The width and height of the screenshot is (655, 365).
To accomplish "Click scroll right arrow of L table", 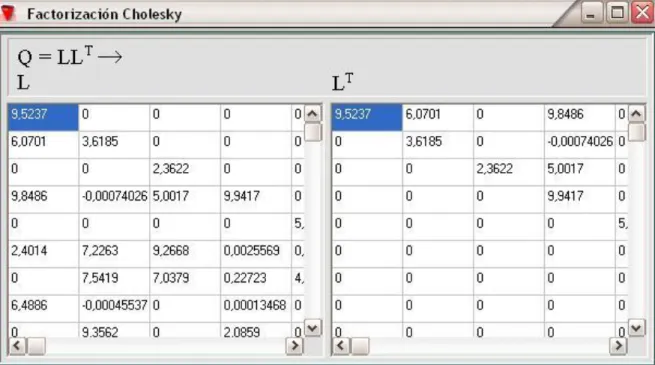I will pyautogui.click(x=294, y=346).
